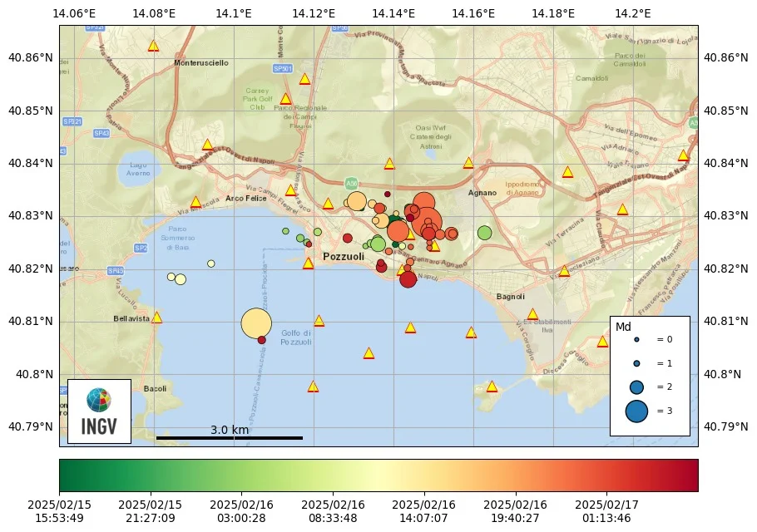This screenshot has height=532, width=757.
Task: Click the Oasi Wwf Cratere degli Astroni label
Action: tap(431, 137)
